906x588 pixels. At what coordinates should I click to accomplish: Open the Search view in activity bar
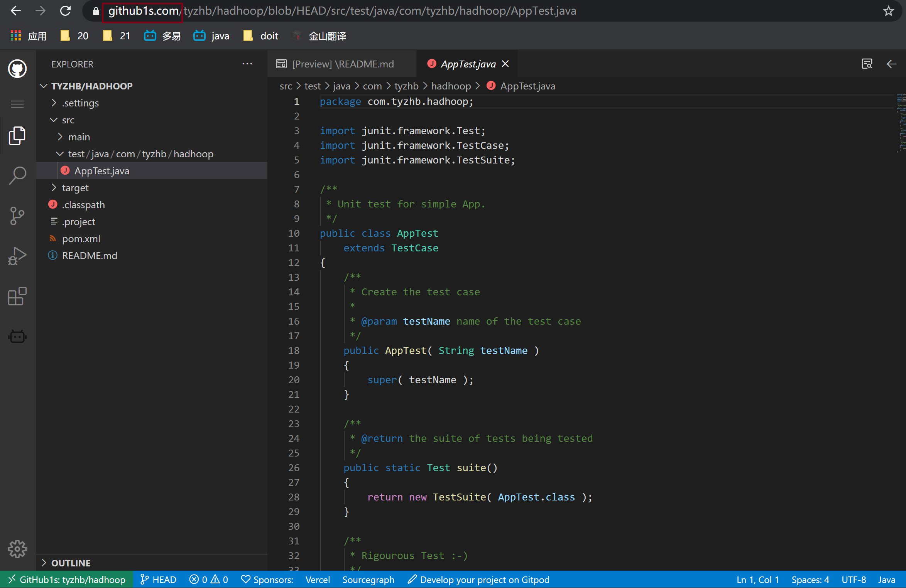17,176
